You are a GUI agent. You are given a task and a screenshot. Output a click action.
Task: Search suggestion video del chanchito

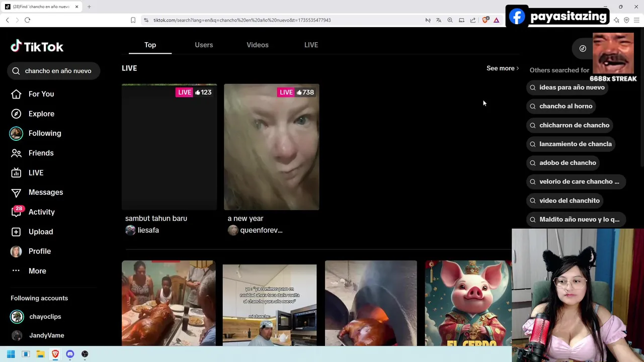(x=565, y=201)
